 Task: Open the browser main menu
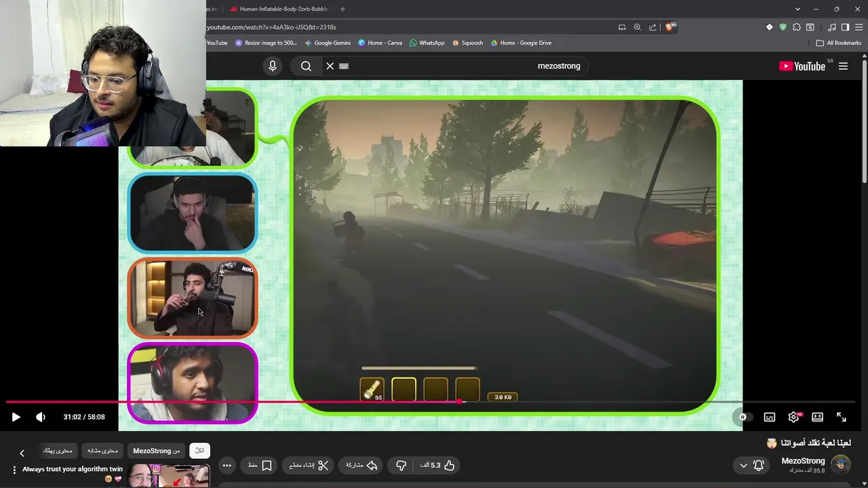tap(859, 27)
